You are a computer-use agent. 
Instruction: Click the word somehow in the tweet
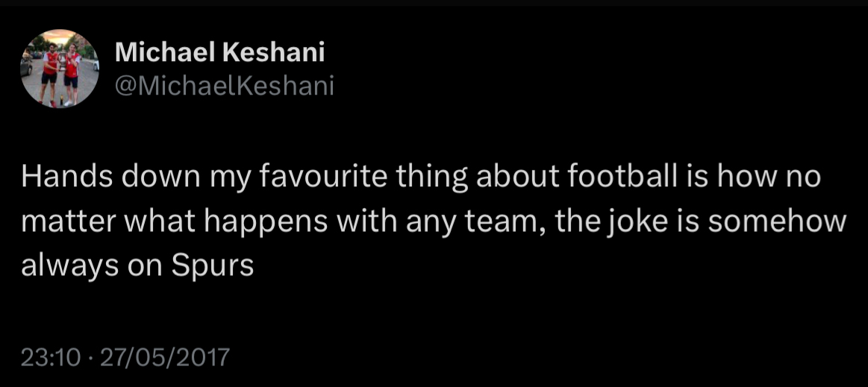point(775,221)
